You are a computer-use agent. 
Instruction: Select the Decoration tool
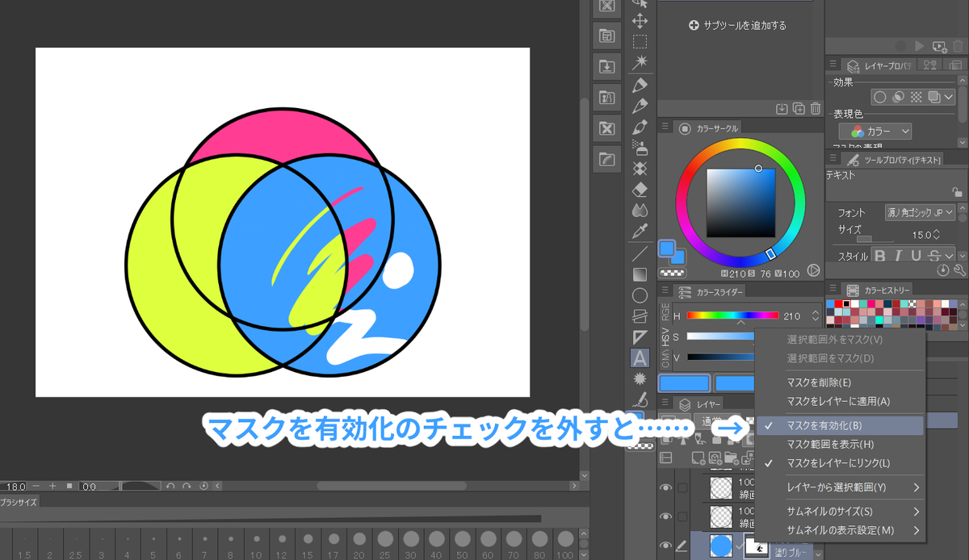640,169
